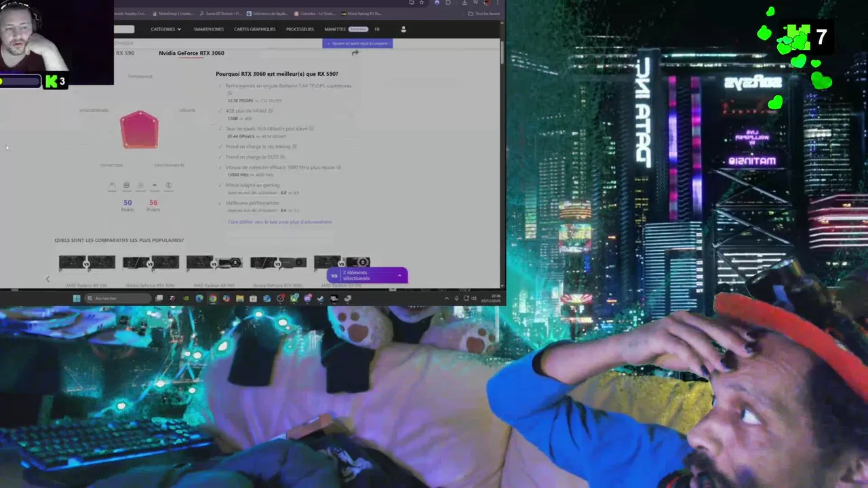
Task: Open Task View on the taskbar
Action: point(159,298)
